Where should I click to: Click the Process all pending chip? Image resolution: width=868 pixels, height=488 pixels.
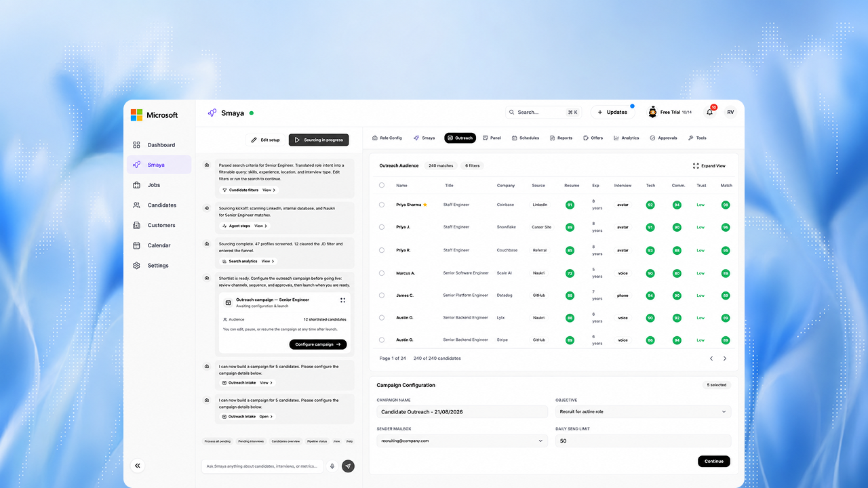pyautogui.click(x=217, y=441)
